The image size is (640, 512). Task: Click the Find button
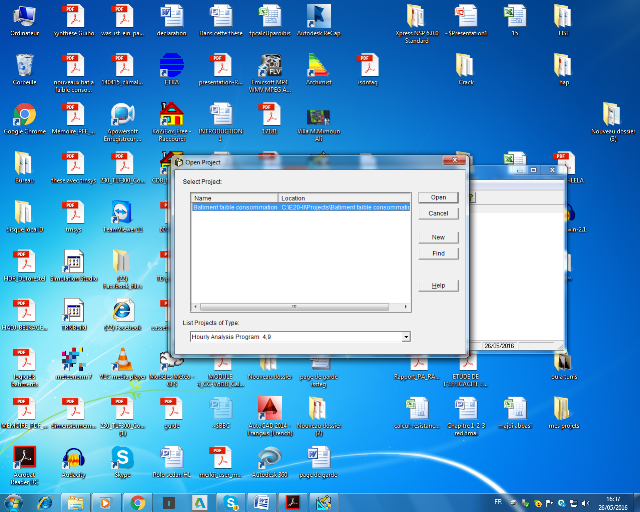tap(438, 253)
